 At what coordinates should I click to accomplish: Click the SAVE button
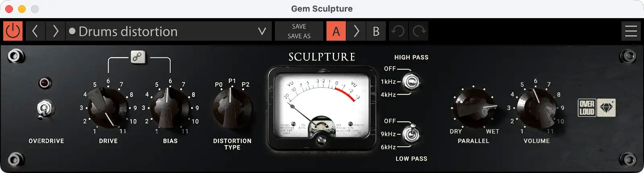coord(299,26)
